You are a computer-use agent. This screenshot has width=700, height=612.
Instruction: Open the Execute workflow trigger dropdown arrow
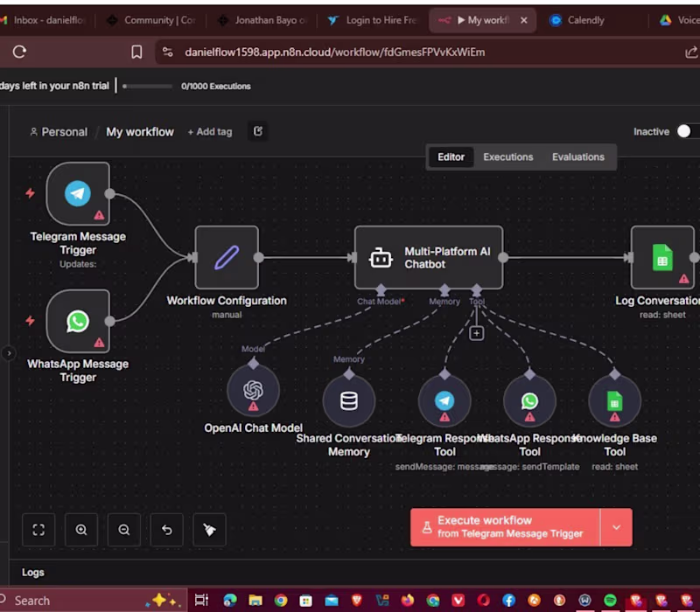[x=617, y=527]
